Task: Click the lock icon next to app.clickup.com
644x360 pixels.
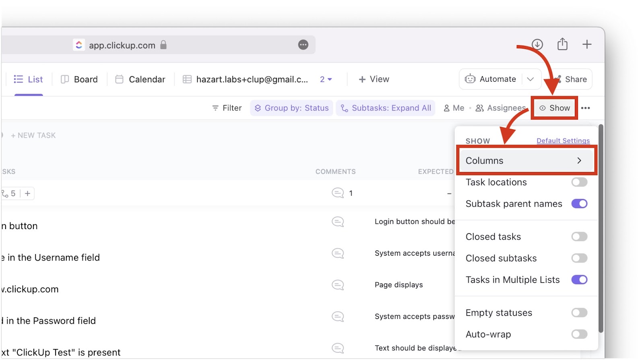Action: point(163,45)
